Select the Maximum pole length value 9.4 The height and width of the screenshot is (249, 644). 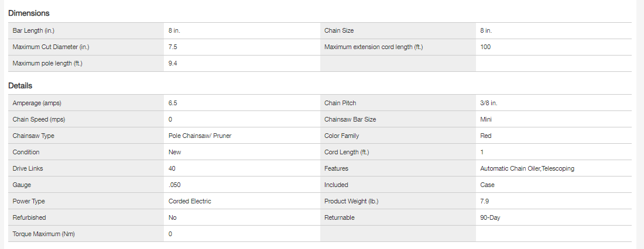click(173, 63)
